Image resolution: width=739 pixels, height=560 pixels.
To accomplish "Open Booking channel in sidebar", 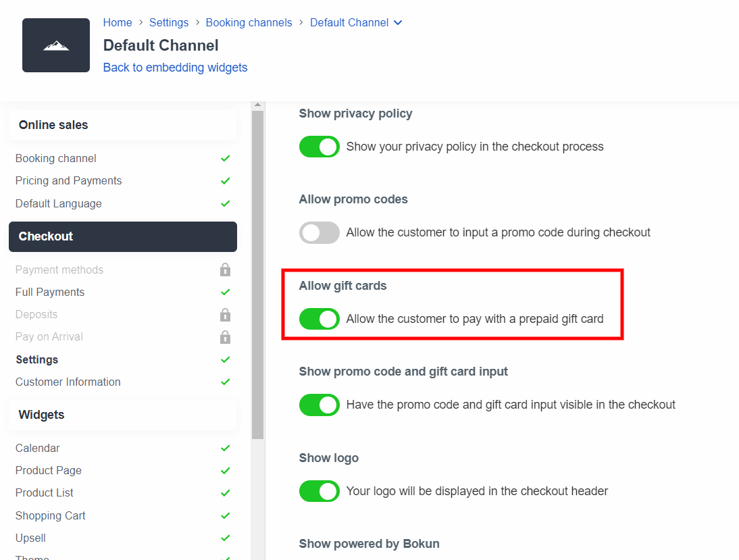I will [x=55, y=158].
